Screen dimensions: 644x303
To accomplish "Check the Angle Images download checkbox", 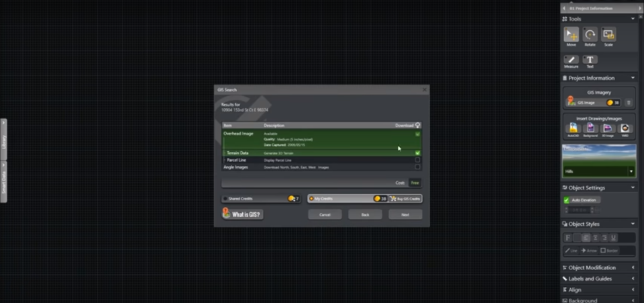I will point(417,167).
